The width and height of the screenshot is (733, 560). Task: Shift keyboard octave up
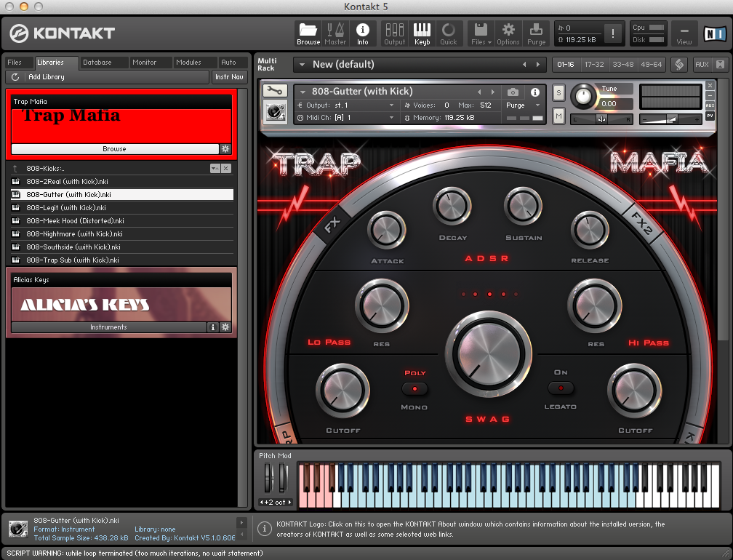pos(290,502)
